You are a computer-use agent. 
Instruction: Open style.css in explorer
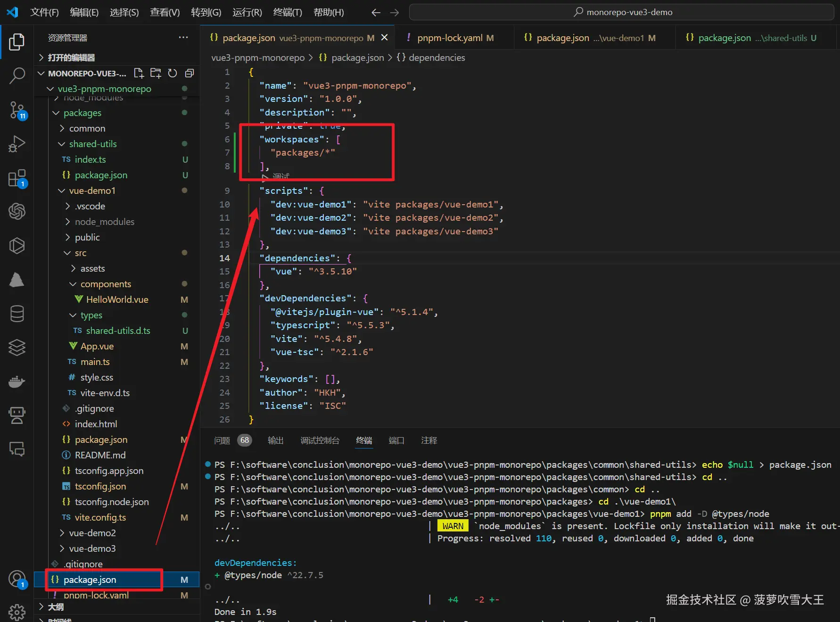click(97, 377)
